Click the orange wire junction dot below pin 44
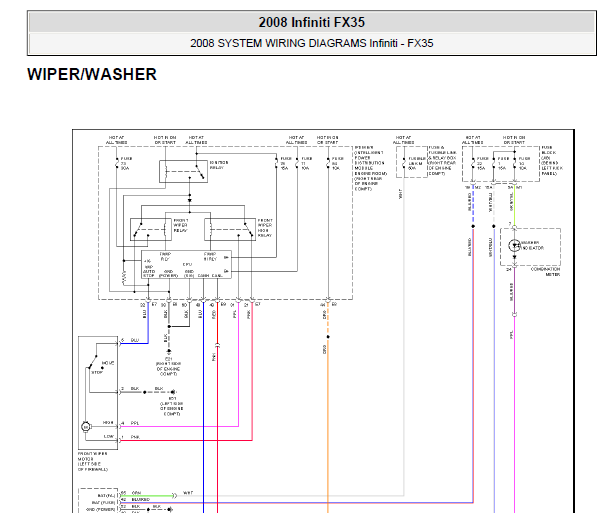Screen dimensions: 604x513 (328, 337)
